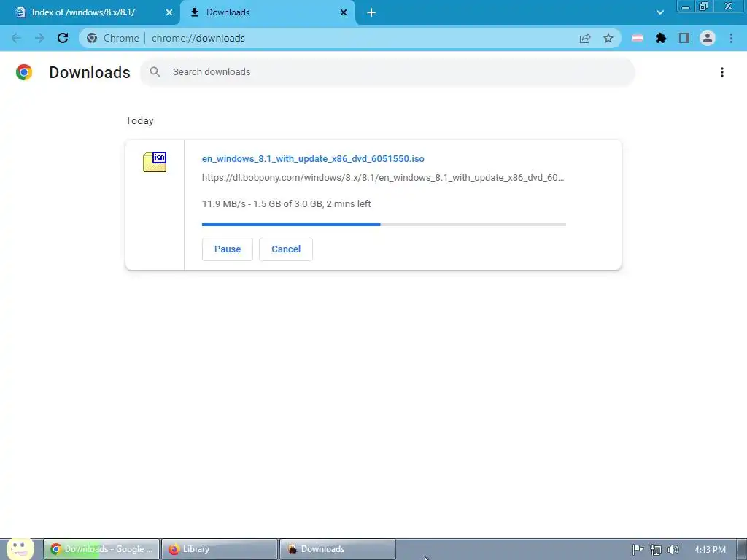Close the Index of /windows/8.x/8.1/ tab

(169, 12)
